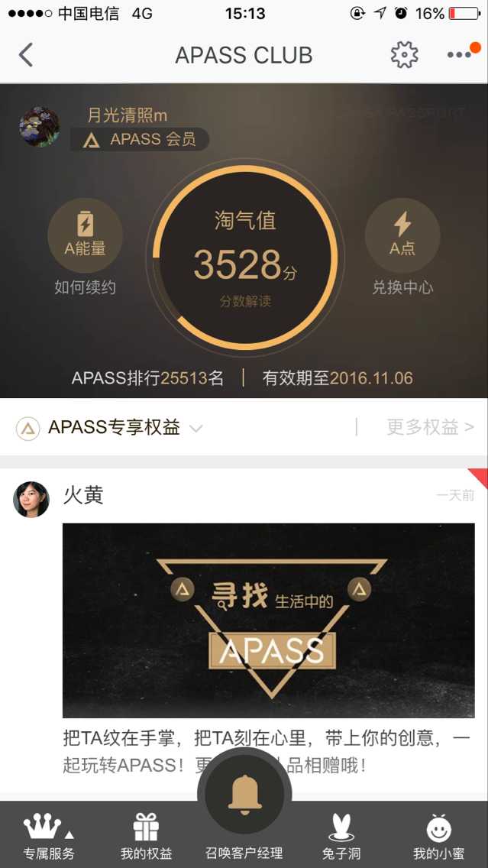Open the 寻找生活中的APASS banner image
This screenshot has height=868, width=488.
268,620
